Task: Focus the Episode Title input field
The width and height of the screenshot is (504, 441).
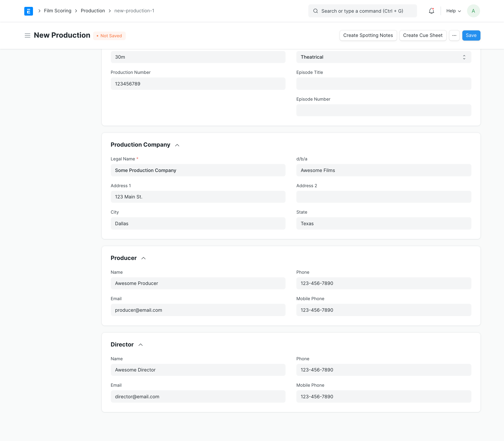Action: [383, 84]
